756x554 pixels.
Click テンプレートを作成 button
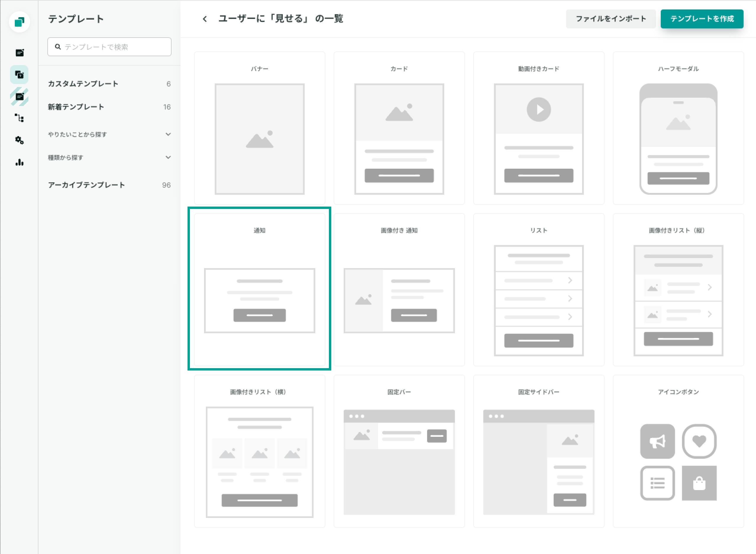click(x=702, y=19)
